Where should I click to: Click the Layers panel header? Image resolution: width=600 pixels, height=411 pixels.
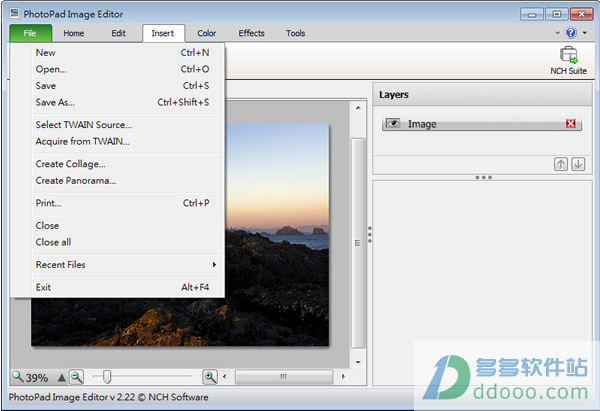pos(482,95)
